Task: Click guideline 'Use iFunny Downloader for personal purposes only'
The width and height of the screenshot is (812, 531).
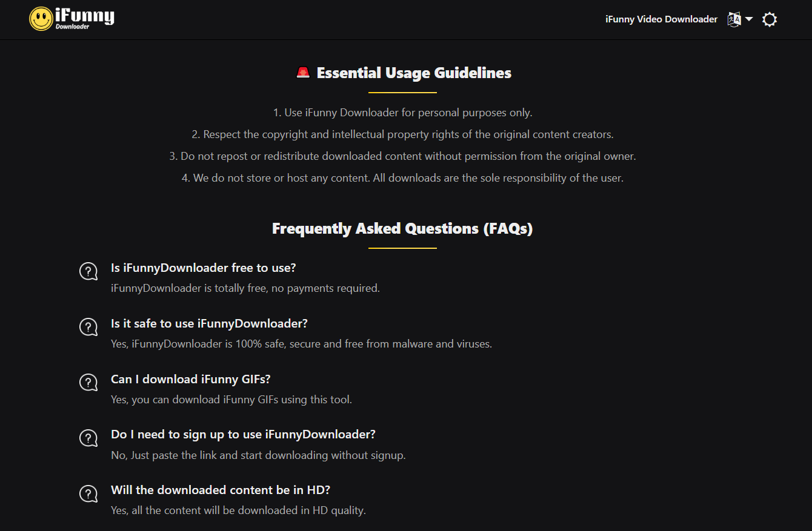Action: pos(402,113)
